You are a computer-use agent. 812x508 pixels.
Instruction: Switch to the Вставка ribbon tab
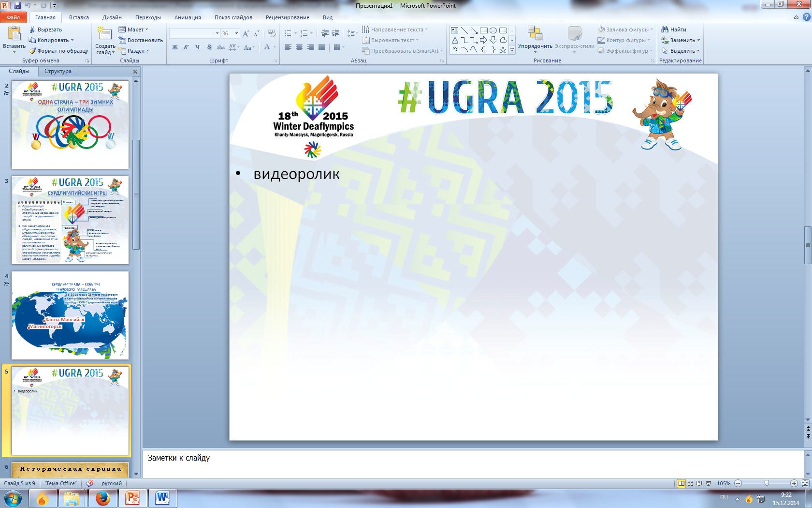click(79, 17)
